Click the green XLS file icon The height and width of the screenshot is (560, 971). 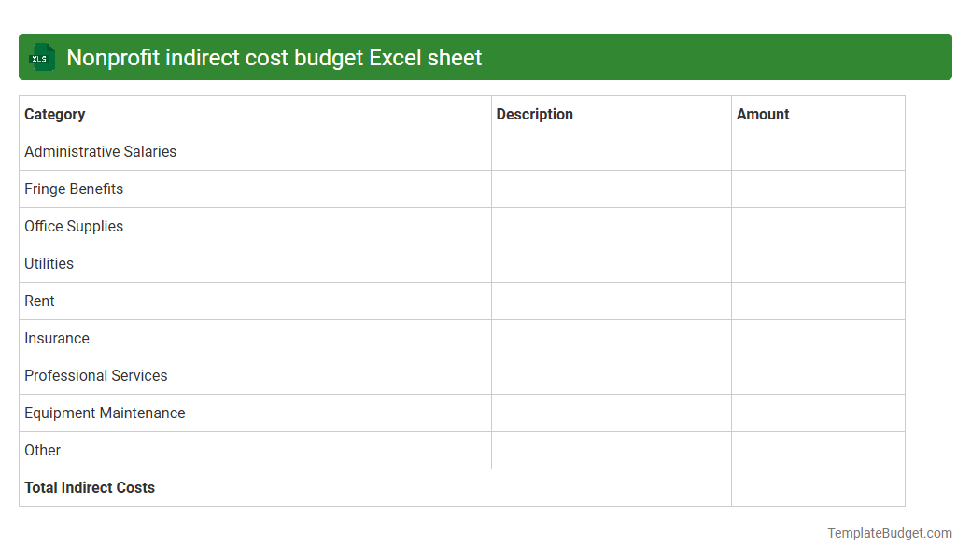coord(41,57)
